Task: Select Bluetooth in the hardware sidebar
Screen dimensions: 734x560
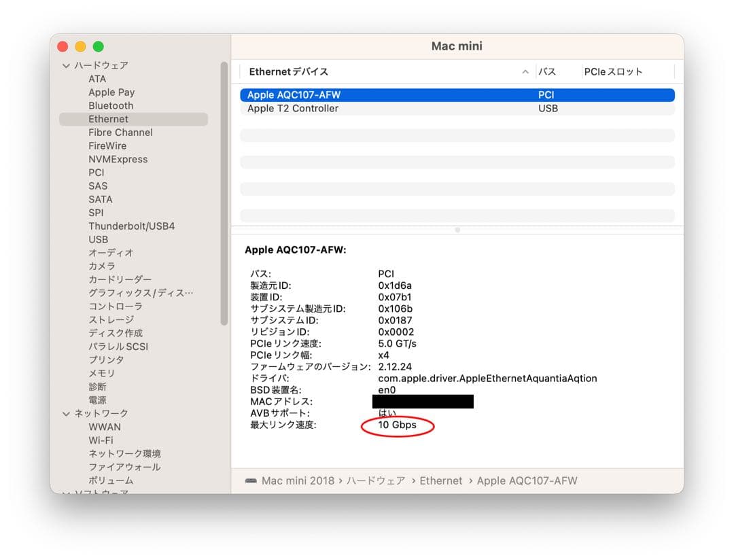Action: [111, 105]
